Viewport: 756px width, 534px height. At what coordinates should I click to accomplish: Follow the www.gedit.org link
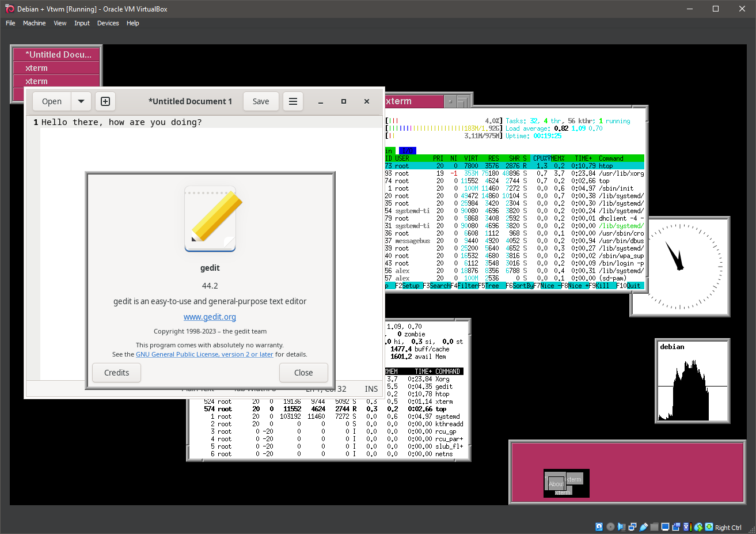tap(210, 316)
